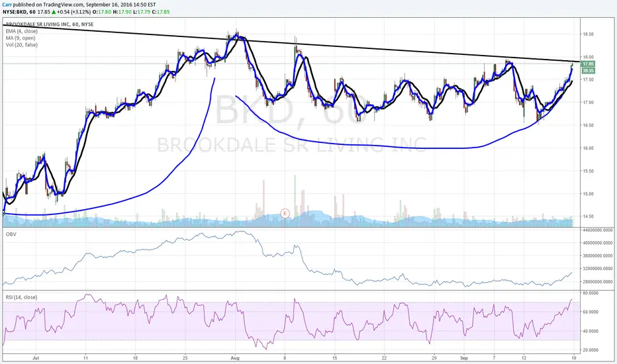Click the '22' date on the time axis
Screen dimensions: 617x364
pos(384,358)
